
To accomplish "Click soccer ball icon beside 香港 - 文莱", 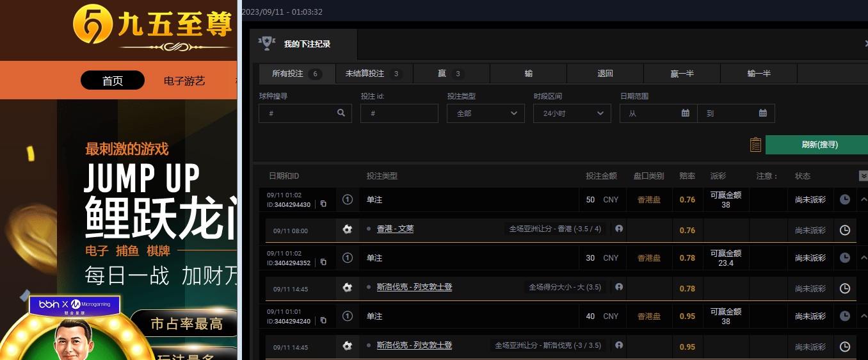I will (348, 229).
